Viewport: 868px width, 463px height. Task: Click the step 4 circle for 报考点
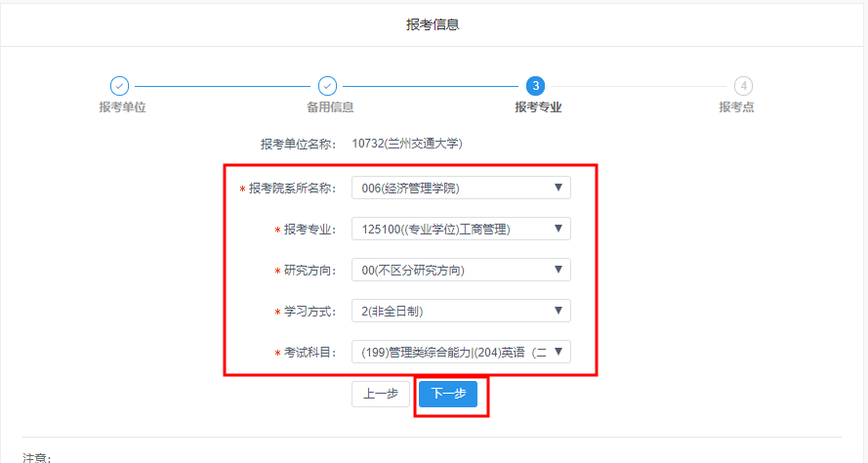click(743, 86)
